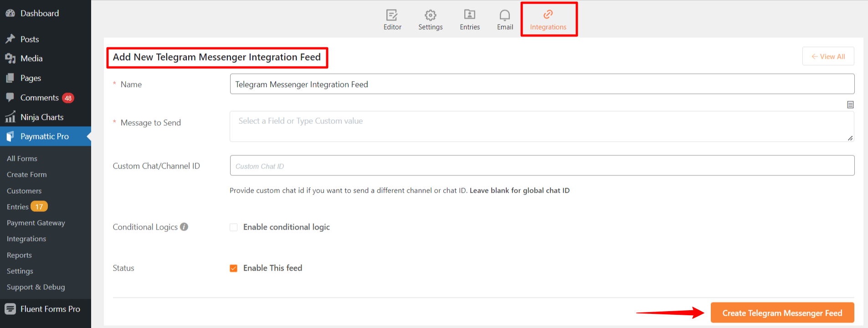The image size is (868, 328).
Task: Click the Editor pencil icon
Action: (x=392, y=15)
